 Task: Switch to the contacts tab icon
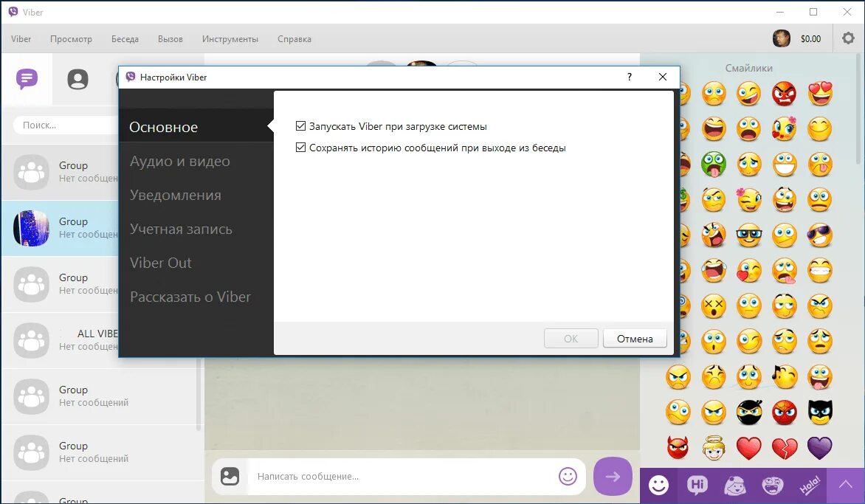[77, 80]
